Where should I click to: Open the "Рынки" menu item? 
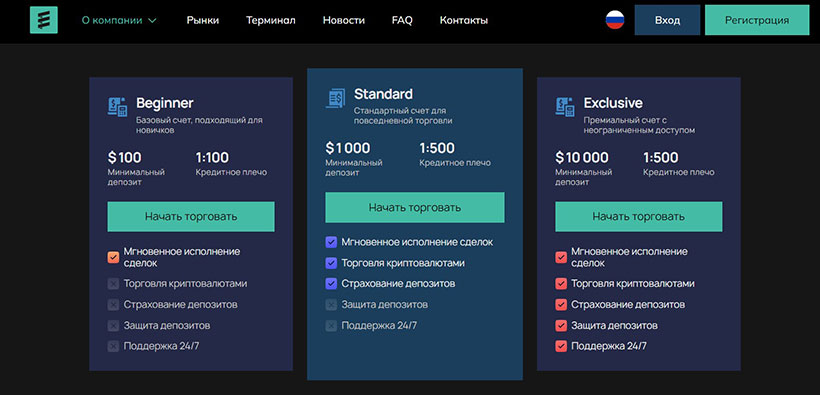coord(203,20)
